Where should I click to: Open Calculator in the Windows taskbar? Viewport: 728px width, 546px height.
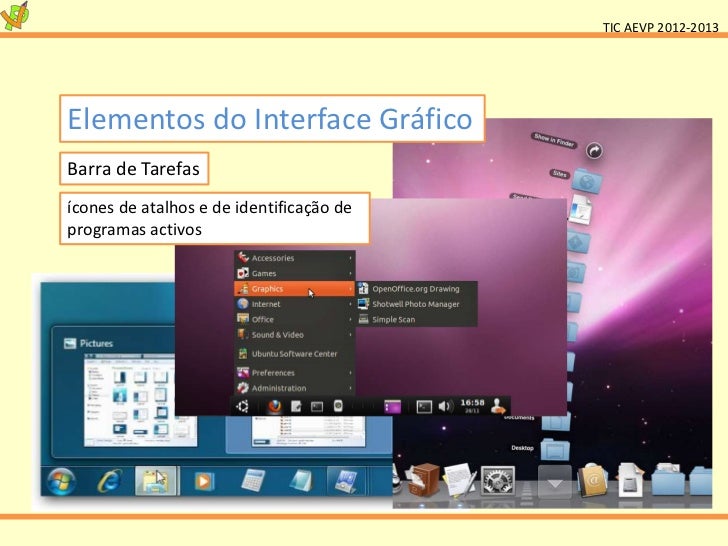tap(253, 481)
